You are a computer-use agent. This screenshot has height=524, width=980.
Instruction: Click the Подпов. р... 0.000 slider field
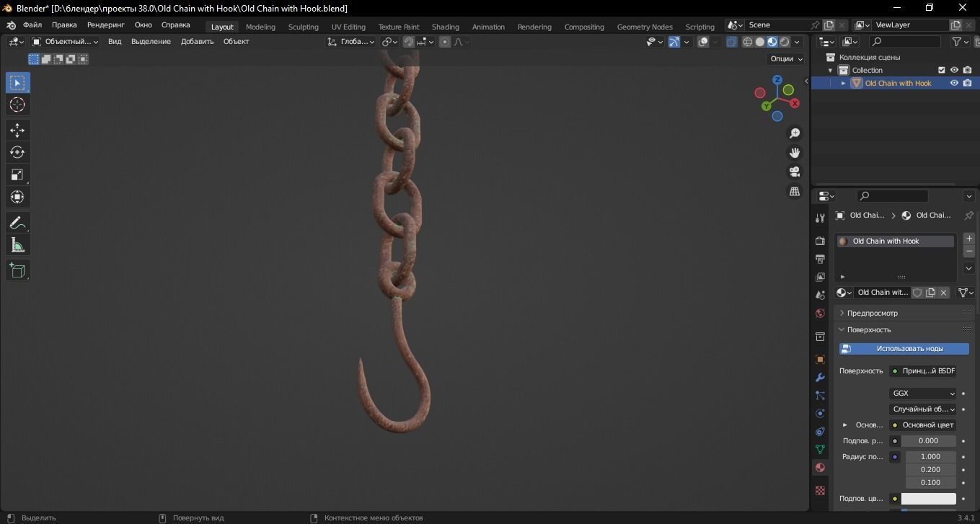(928, 441)
